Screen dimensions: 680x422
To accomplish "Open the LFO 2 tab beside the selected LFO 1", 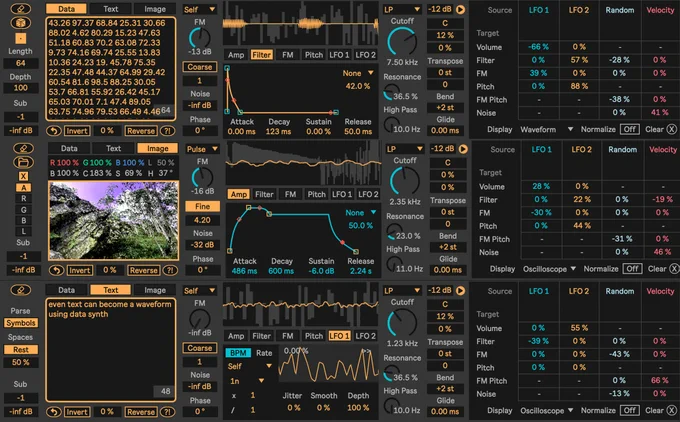I will pyautogui.click(x=366, y=336).
